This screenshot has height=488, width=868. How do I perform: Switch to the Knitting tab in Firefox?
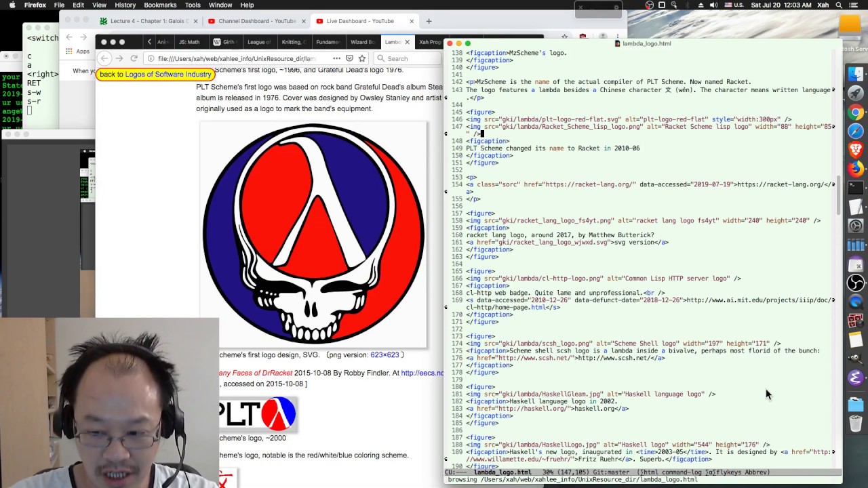coord(294,42)
